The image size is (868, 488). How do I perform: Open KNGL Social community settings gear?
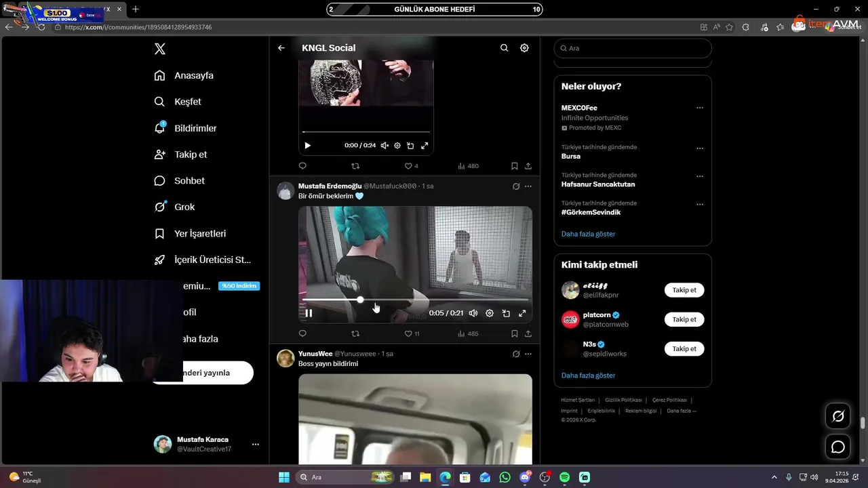pyautogui.click(x=524, y=48)
